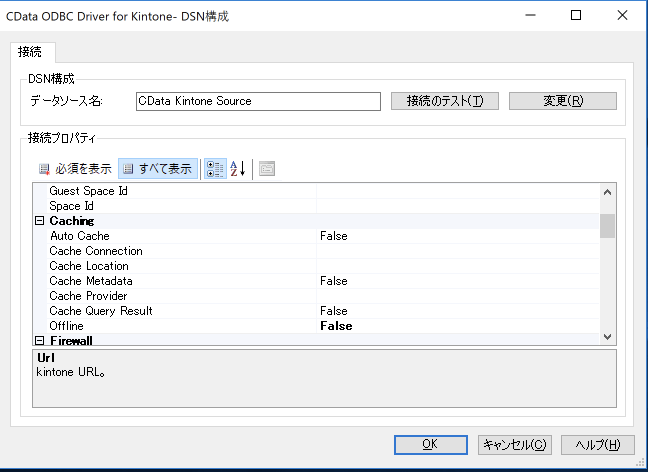Click the Cache Provider value cell
Screen dimensions: 648x472
(458, 296)
